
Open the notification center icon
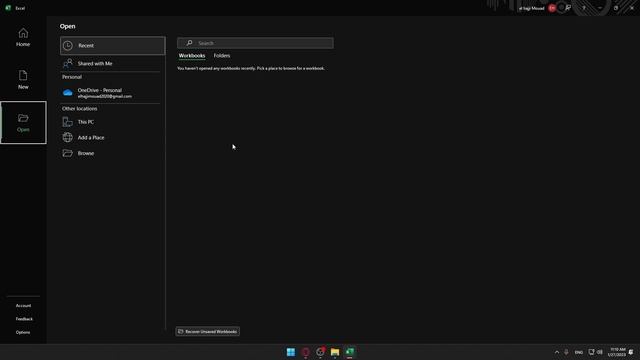631,352
